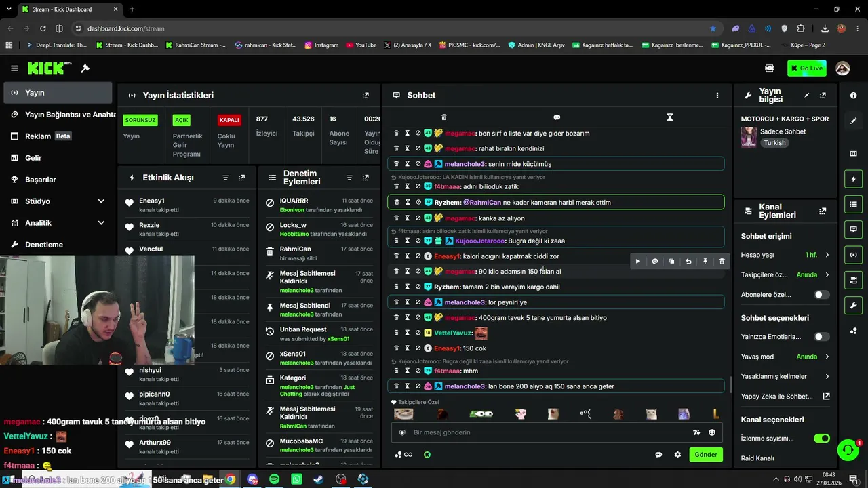Delete Ryzhem's @RahmiCan message

point(397,202)
